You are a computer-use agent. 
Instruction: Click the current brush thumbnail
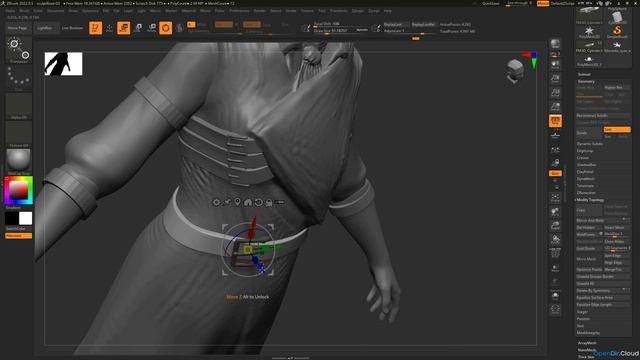(x=19, y=50)
